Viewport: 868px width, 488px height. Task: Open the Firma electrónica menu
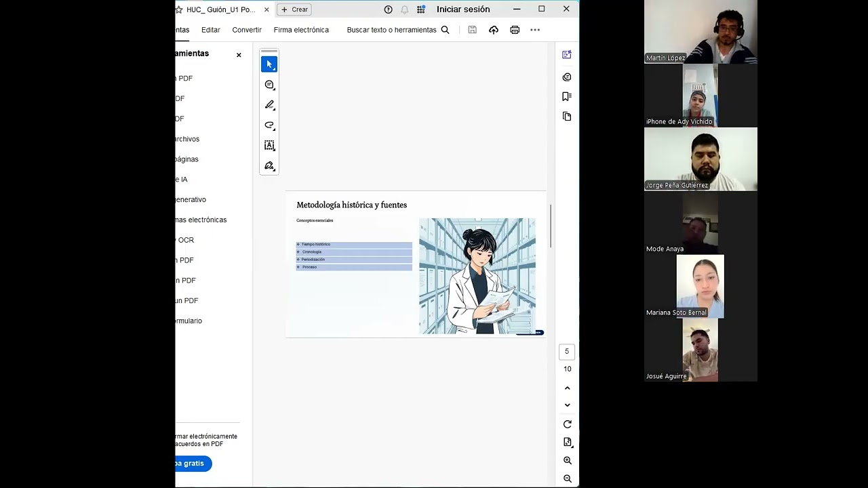pyautogui.click(x=301, y=30)
